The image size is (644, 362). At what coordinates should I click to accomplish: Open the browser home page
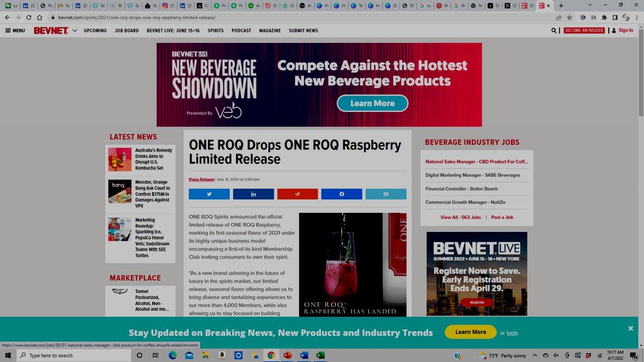pyautogui.click(x=40, y=18)
